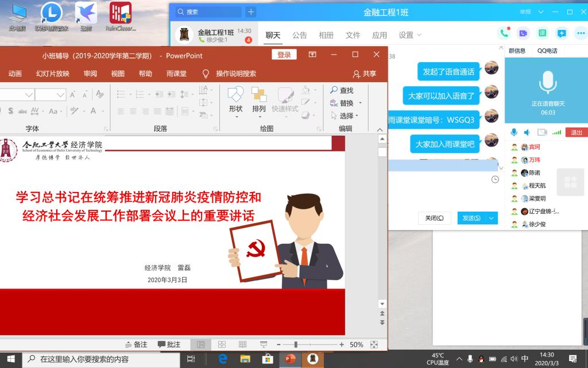The image size is (588, 368).
Task: Open the more options ellipsis in QQ
Action: (581, 33)
